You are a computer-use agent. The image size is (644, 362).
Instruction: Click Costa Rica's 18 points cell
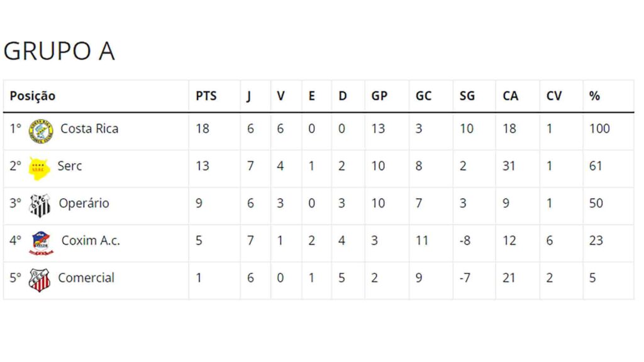[x=203, y=129]
